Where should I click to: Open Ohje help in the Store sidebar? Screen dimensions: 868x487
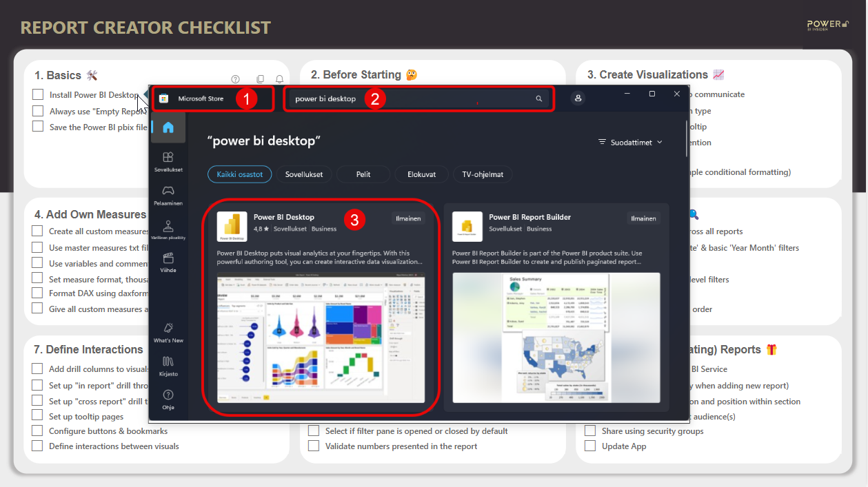click(x=168, y=400)
